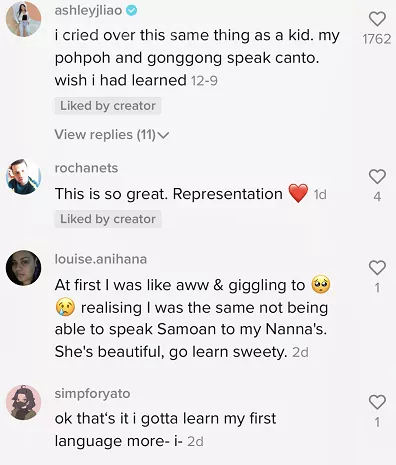396x465 pixels.
Task: Click the Liked by creator tag under ashleyjliao
Action: coord(108,106)
